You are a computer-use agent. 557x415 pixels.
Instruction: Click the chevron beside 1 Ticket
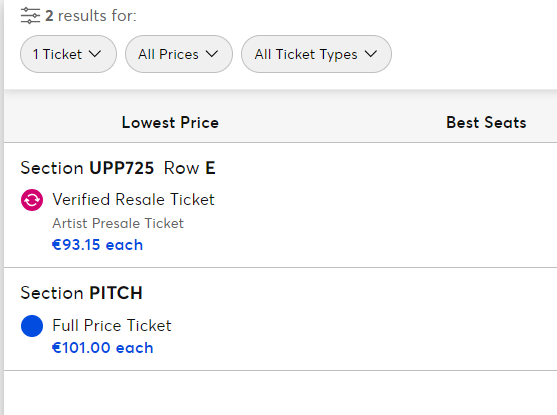[x=95, y=54]
